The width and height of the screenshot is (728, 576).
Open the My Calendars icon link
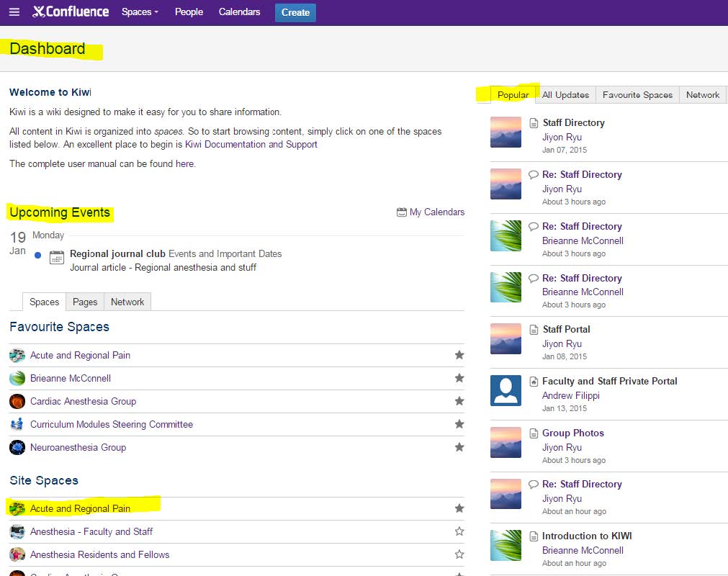pyautogui.click(x=402, y=212)
